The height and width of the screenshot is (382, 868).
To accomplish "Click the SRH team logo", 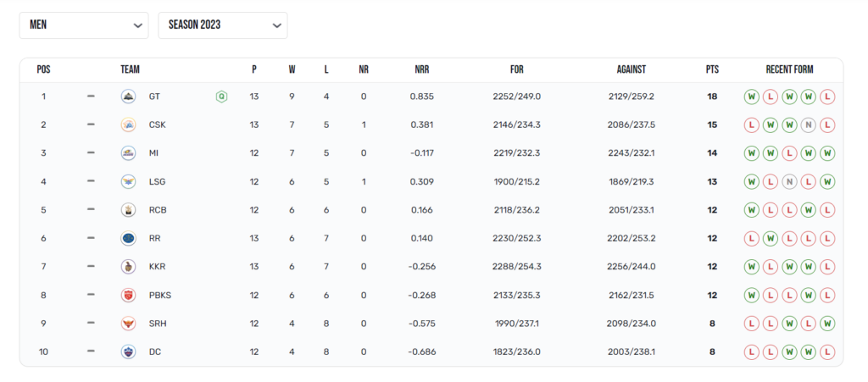I will tap(128, 324).
